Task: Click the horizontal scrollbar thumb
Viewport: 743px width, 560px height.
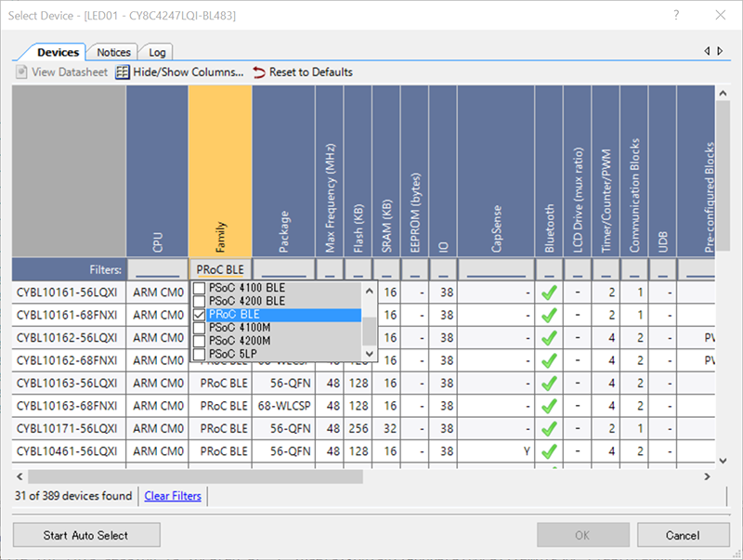Action: [195, 476]
